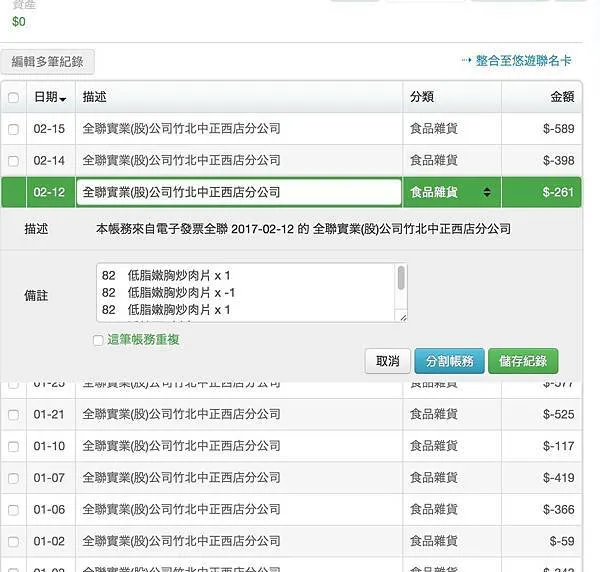Open the 01-21 record description

(x=181, y=414)
